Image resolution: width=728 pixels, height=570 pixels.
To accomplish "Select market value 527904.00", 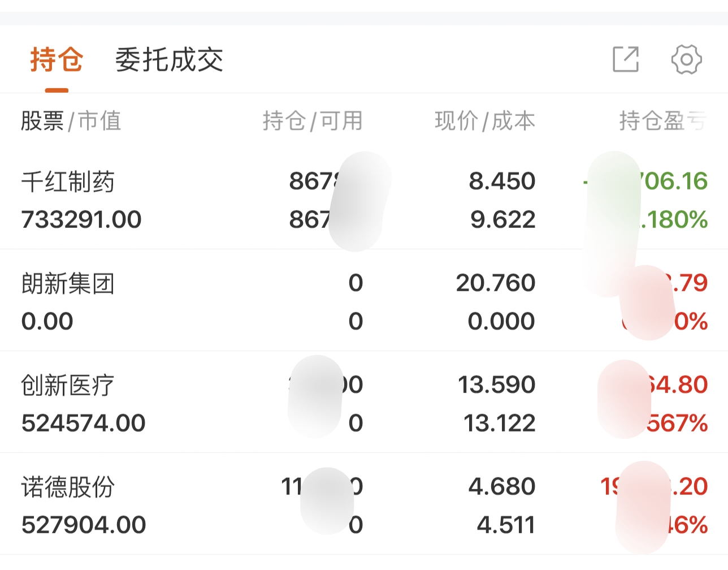I will point(84,525).
